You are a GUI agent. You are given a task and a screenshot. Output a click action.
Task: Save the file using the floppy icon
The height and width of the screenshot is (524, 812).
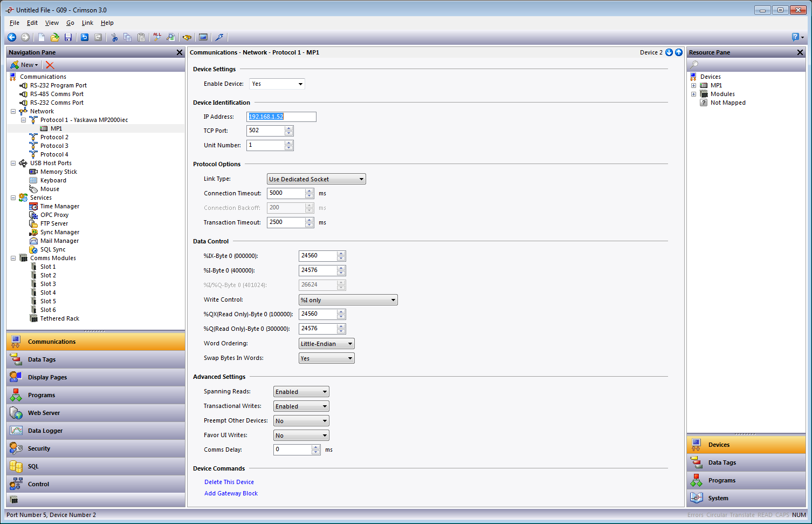pos(68,37)
